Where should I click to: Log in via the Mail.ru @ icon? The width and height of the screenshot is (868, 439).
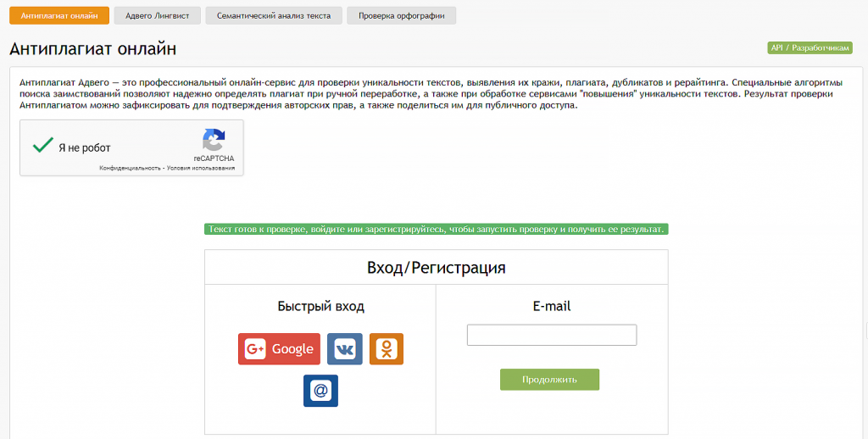[320, 391]
